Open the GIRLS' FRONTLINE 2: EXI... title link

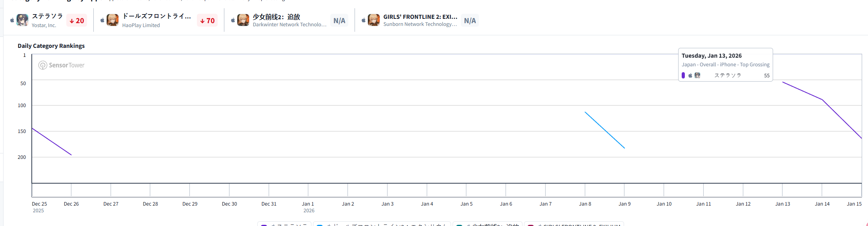point(420,17)
